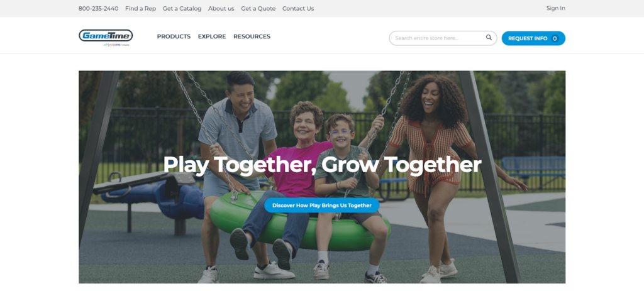Screen dimensions: 644x291
Task: Click the request info counter badge
Action: point(555,38)
